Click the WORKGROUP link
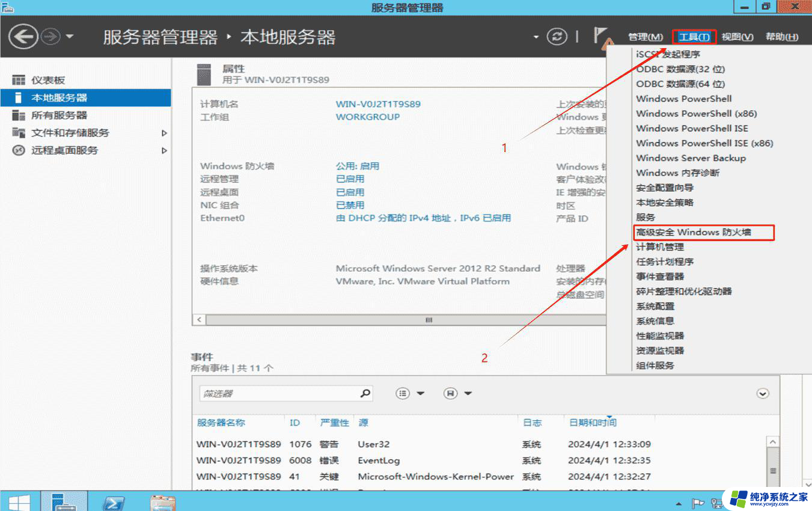Screen dimensions: 812x511 tap(368, 117)
